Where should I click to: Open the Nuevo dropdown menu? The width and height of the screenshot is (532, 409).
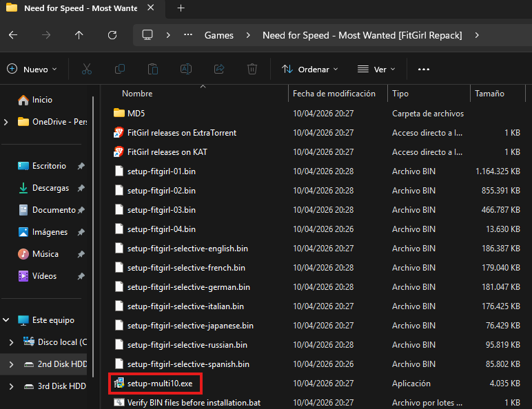point(32,69)
